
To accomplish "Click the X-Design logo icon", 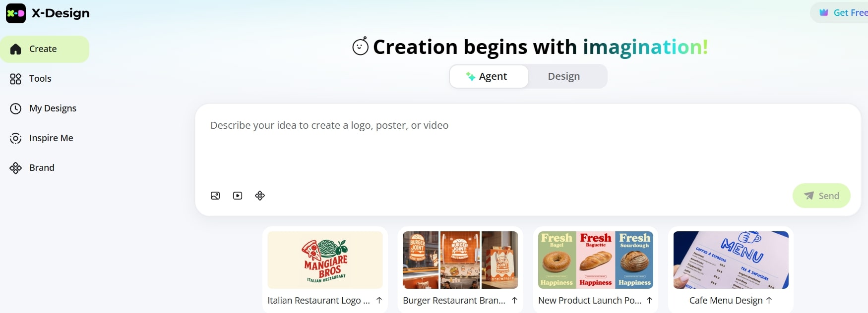I will [16, 13].
